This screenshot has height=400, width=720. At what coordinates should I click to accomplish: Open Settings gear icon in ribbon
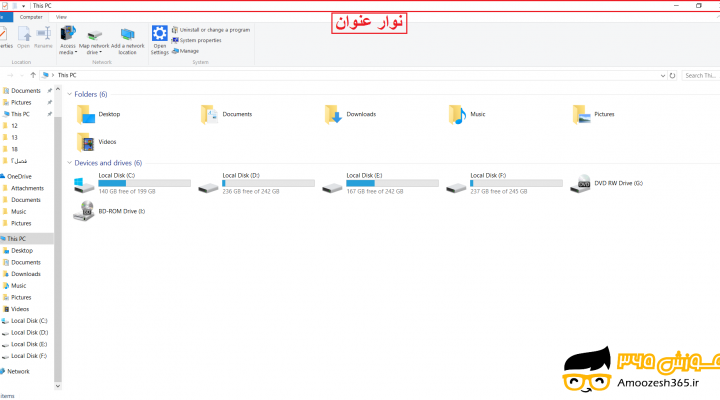[x=160, y=34]
